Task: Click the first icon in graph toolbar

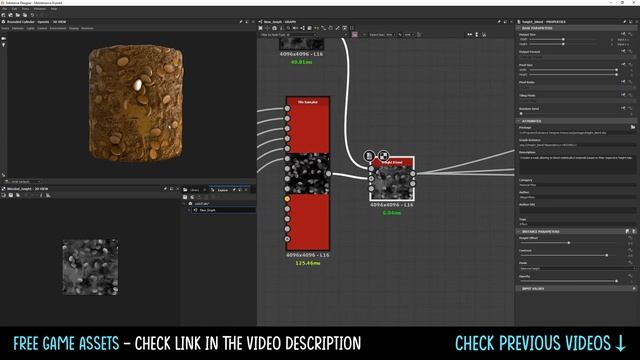Action: 260,28
